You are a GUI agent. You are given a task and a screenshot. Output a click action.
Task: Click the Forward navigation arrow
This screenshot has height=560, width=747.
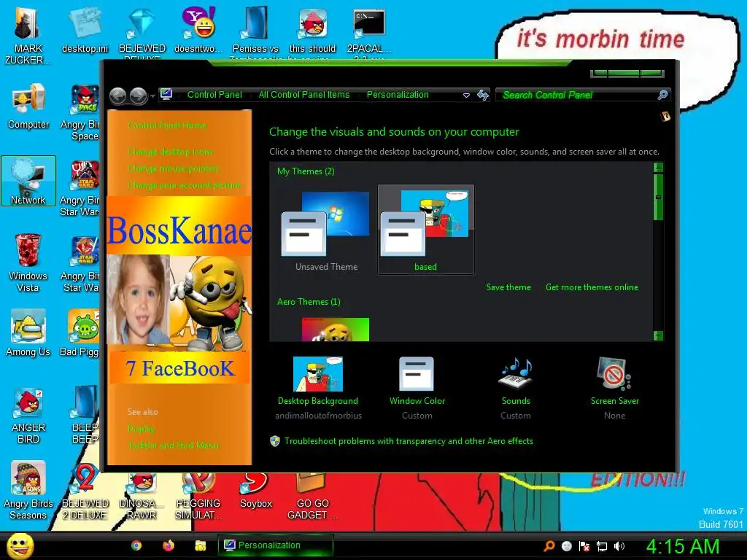[139, 96]
